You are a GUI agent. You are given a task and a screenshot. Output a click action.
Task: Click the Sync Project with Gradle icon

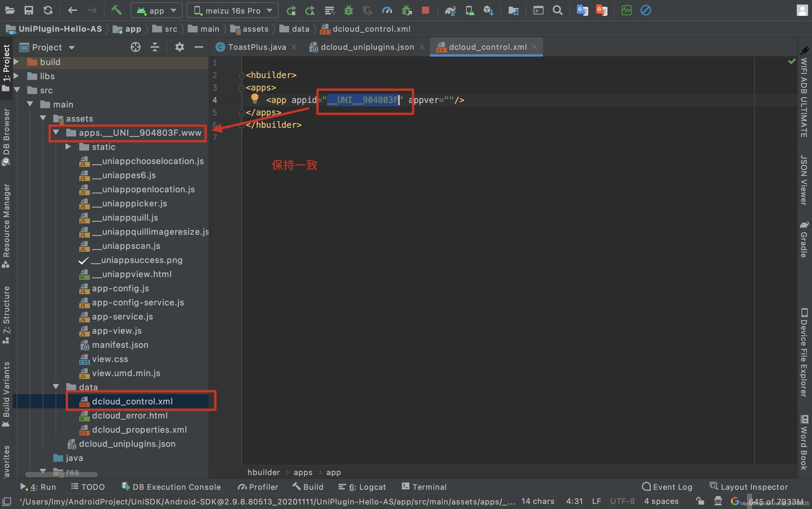click(x=450, y=10)
